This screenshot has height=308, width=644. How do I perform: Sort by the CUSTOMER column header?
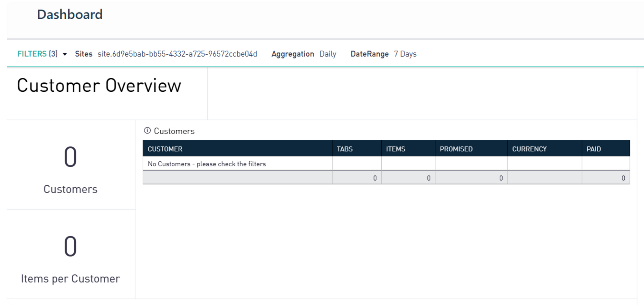point(165,149)
